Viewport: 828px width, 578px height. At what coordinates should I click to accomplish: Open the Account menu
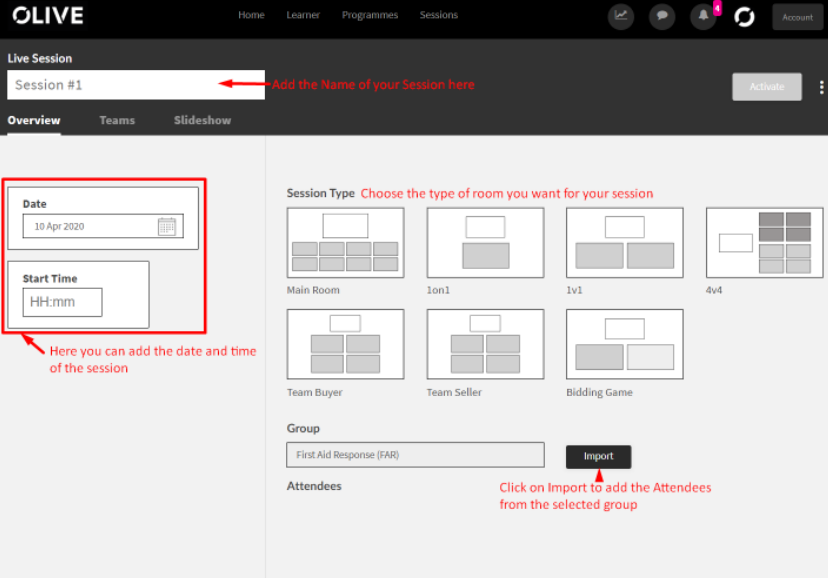[797, 17]
